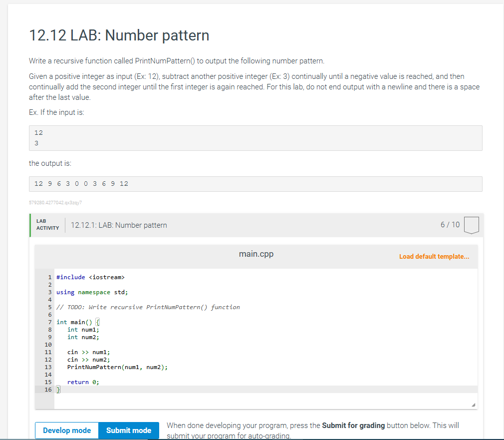
Task: Click the return 0 statement
Action: (x=82, y=382)
